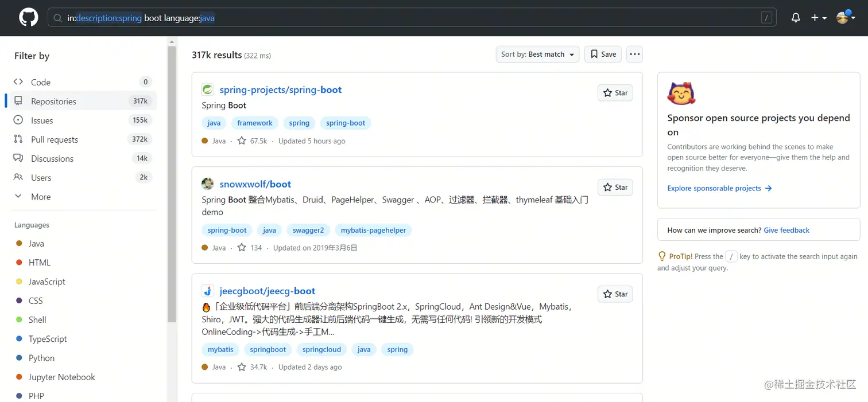
Task: Click the mybatis-pagehelper topic tag
Action: (x=373, y=230)
